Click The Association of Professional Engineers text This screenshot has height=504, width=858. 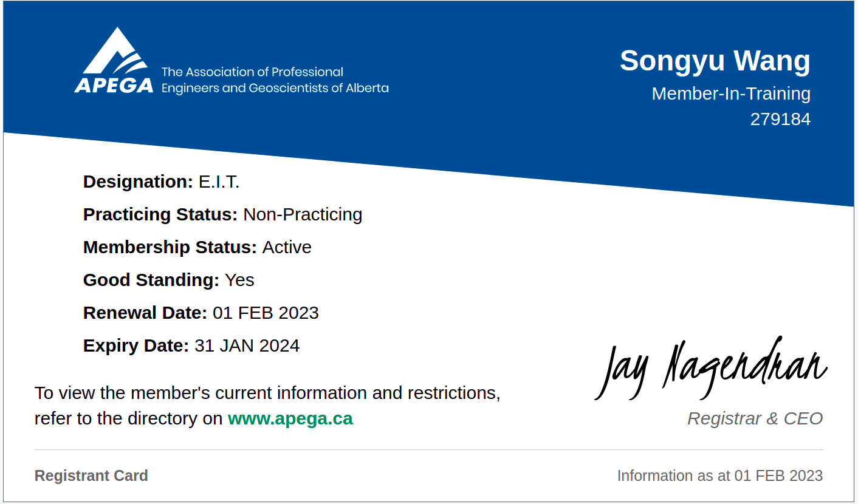(252, 72)
